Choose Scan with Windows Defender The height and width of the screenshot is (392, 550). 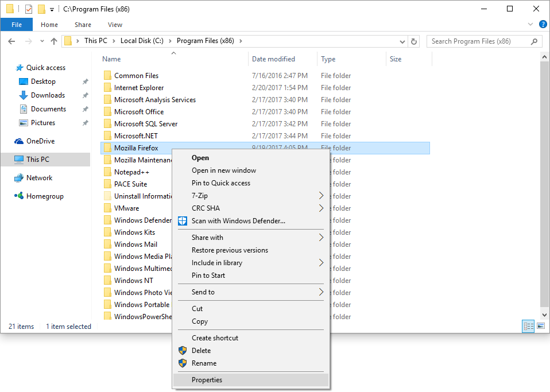[251, 221]
